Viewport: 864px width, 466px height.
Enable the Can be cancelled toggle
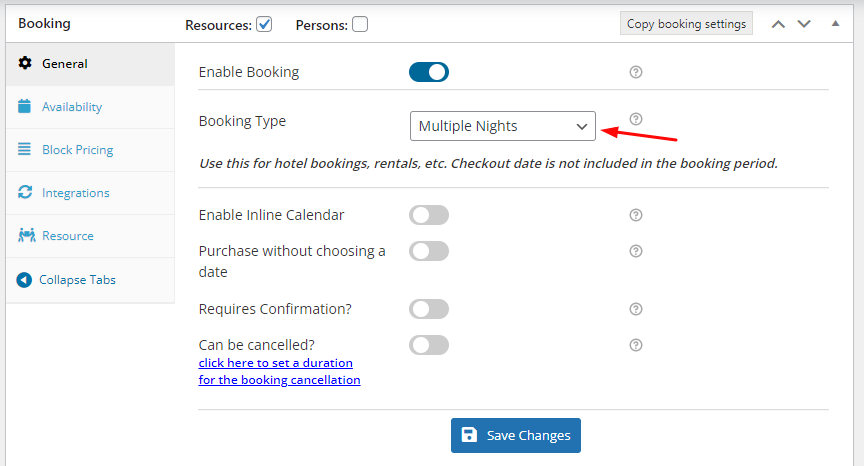pos(429,345)
